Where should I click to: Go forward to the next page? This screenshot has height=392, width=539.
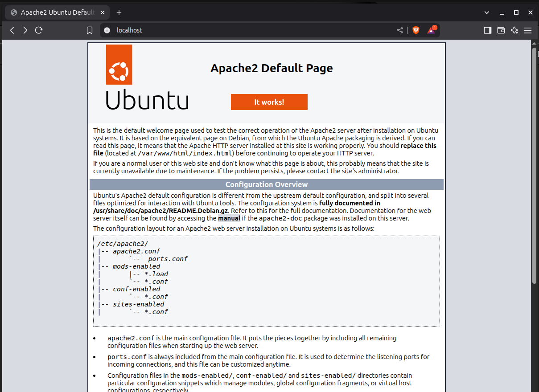25,30
